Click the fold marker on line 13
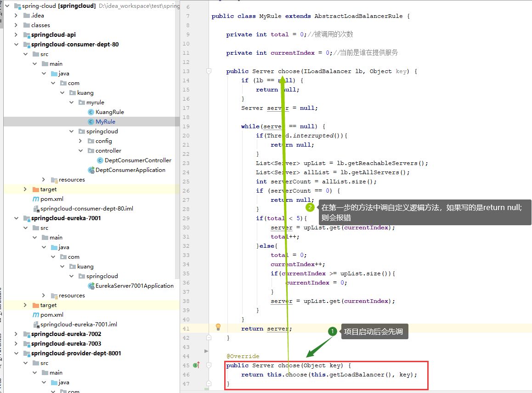The width and height of the screenshot is (532, 393). (x=209, y=71)
